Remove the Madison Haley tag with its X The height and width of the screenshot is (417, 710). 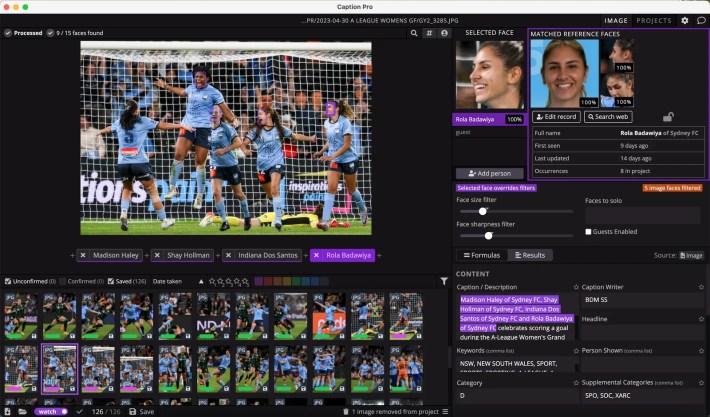pos(83,255)
